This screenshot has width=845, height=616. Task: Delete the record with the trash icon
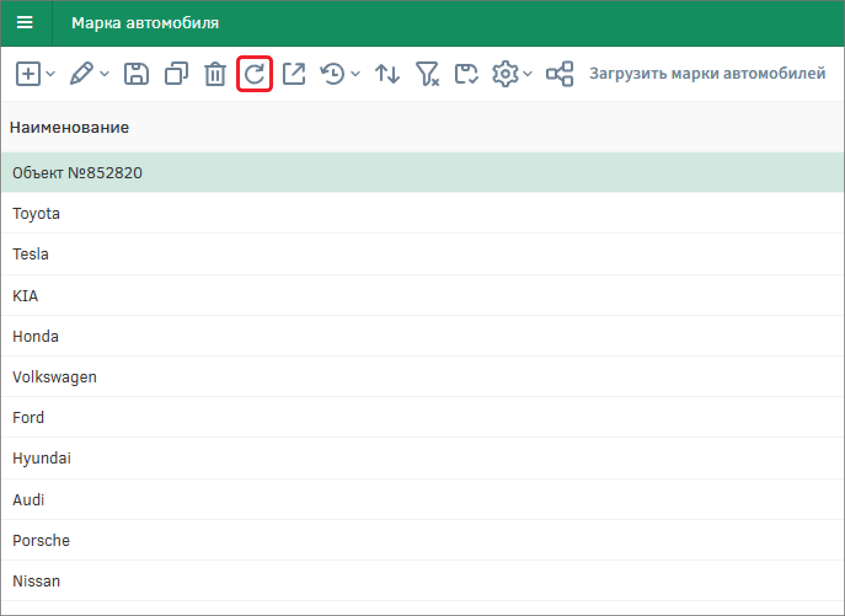point(215,74)
